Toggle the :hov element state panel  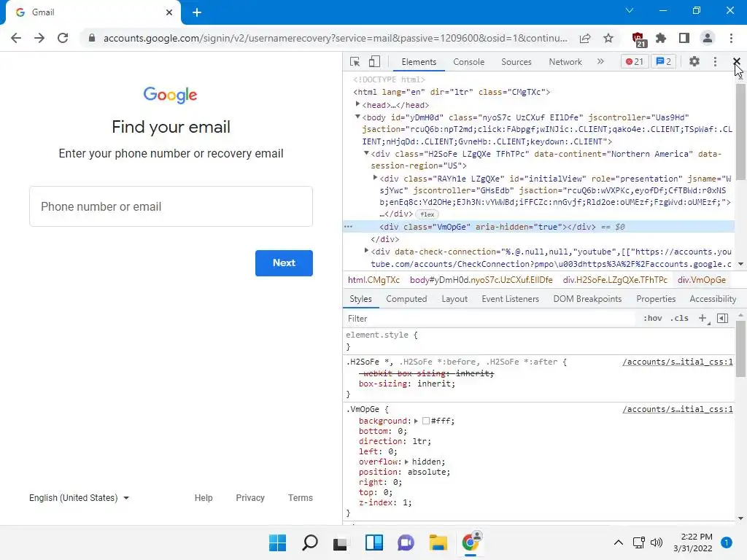click(652, 318)
